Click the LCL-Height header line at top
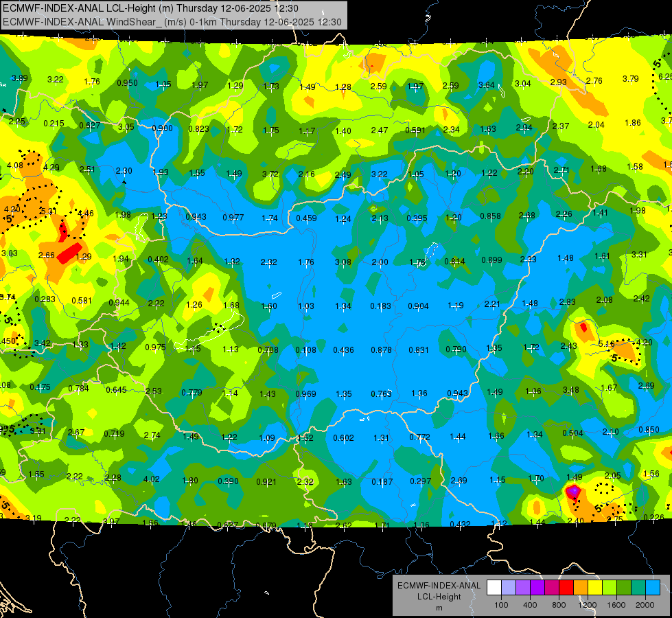 (x=150, y=8)
